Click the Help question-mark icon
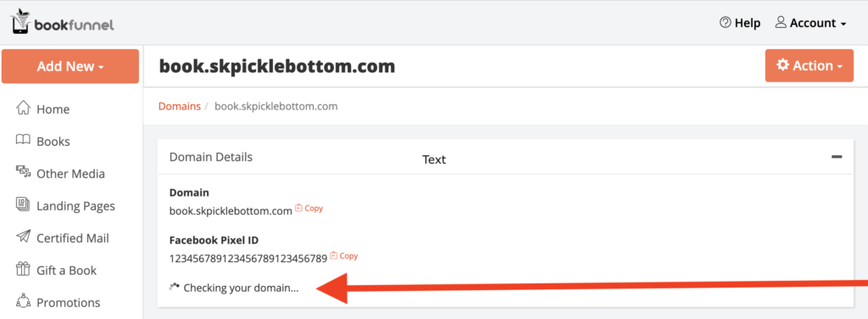868x319 pixels. point(726,23)
